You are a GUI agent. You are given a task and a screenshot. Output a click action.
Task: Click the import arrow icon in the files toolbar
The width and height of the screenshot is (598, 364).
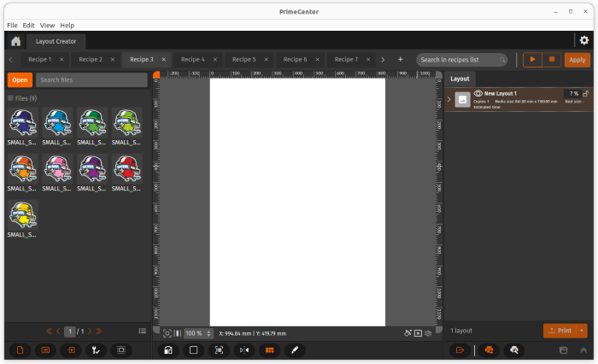coord(71,350)
